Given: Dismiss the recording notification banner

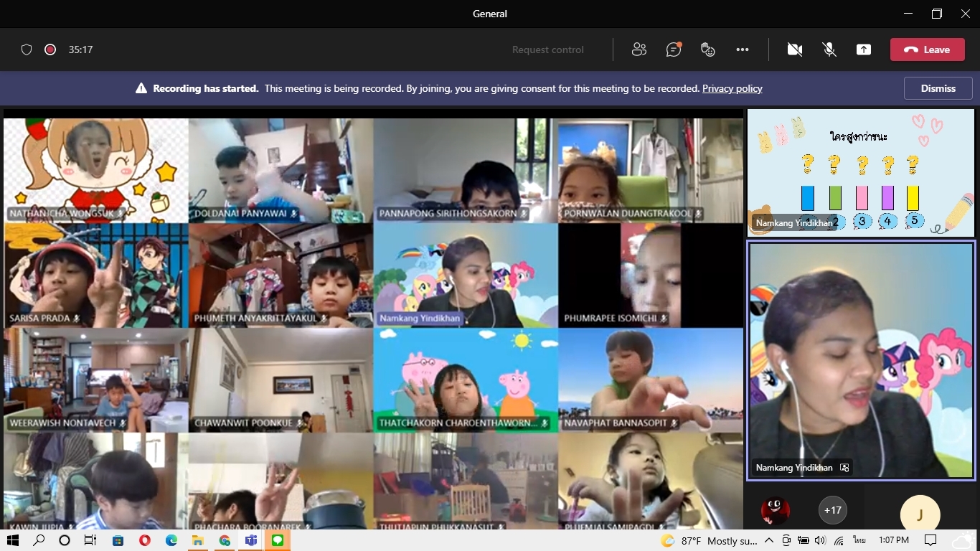Looking at the screenshot, I should tap(938, 88).
